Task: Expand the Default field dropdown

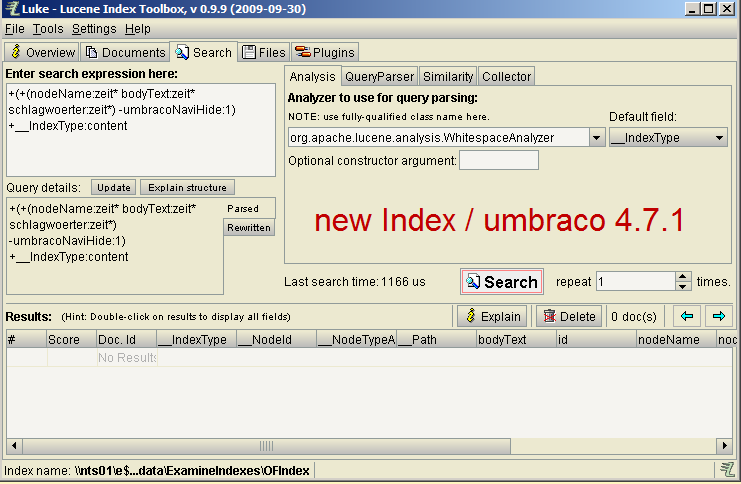Action: [x=719, y=138]
